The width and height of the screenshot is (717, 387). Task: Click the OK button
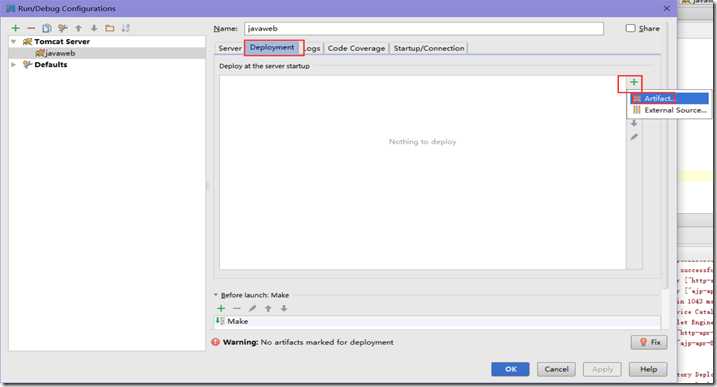[510, 369]
